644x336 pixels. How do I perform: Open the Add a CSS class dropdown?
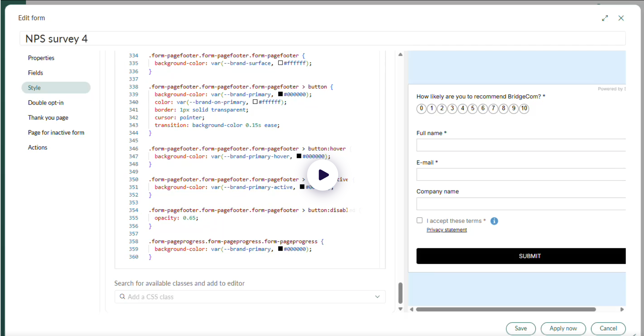click(x=377, y=297)
